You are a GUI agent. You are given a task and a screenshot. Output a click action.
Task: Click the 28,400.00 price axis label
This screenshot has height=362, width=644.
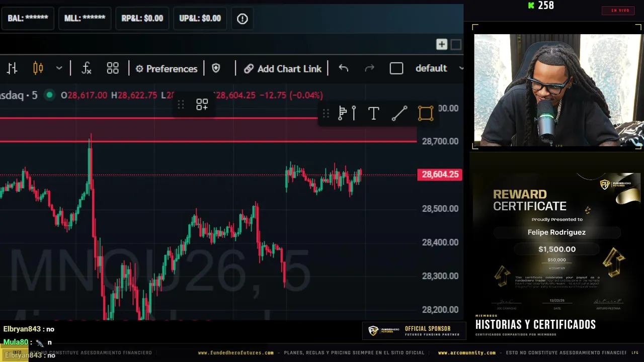tap(440, 242)
